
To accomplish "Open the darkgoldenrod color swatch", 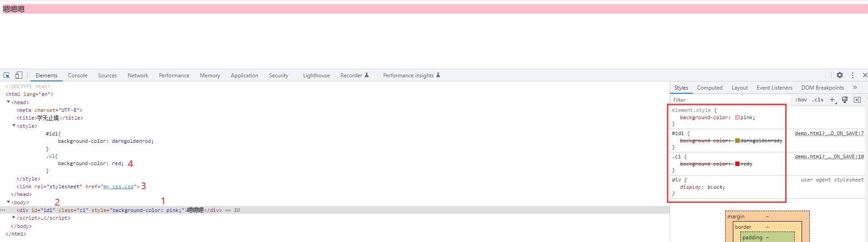I will [737, 141].
